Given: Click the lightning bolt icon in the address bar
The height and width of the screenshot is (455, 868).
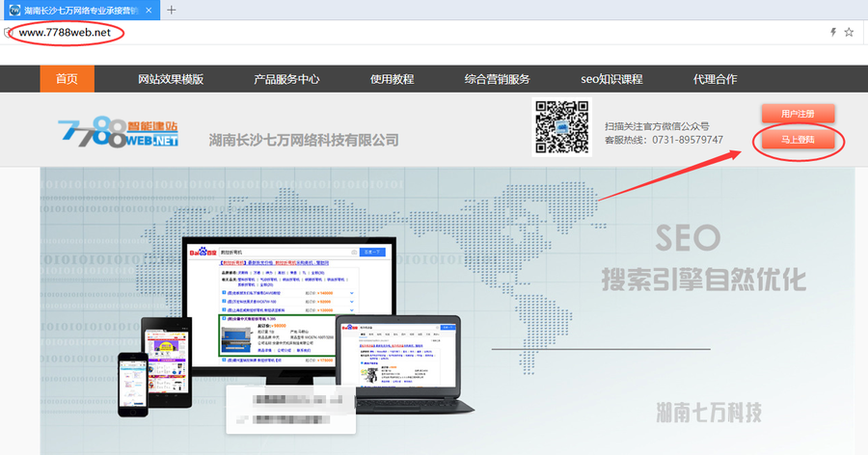Looking at the screenshot, I should tap(832, 32).
